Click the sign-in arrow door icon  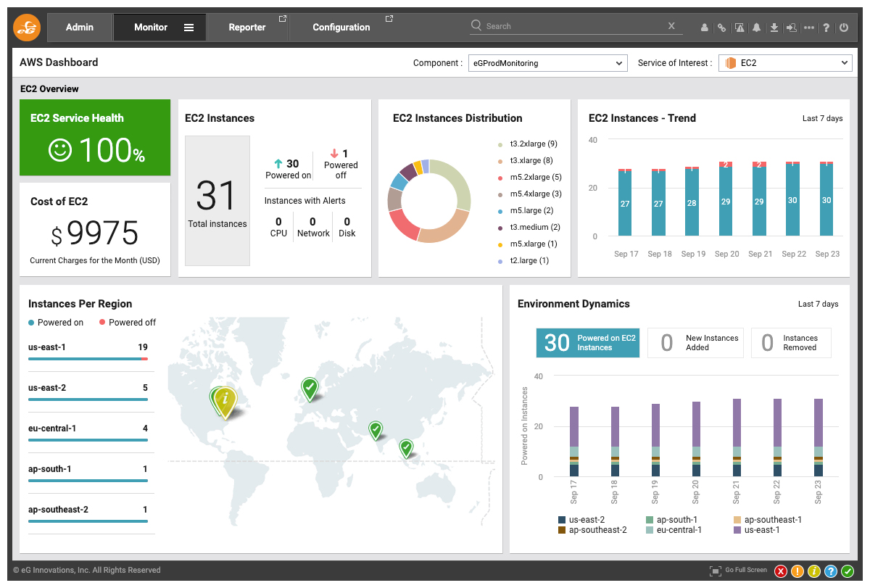pos(792,28)
